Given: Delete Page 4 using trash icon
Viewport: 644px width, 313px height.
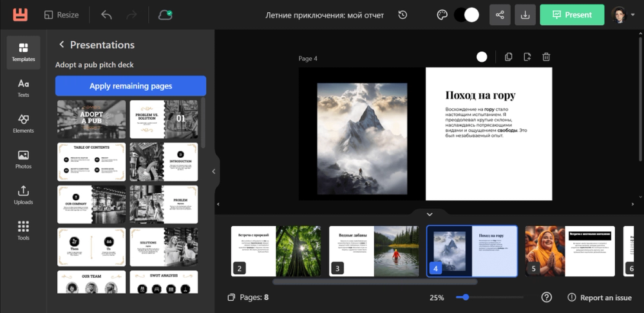Looking at the screenshot, I should click(x=546, y=57).
